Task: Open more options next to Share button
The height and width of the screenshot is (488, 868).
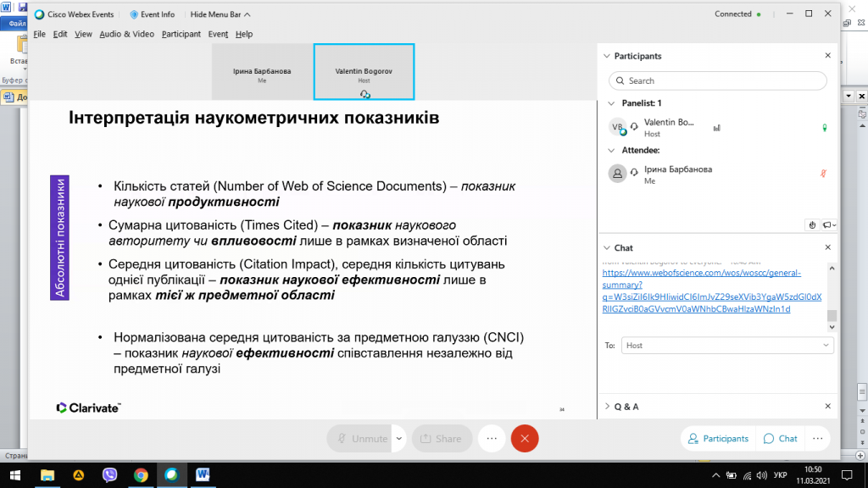Action: pos(492,438)
